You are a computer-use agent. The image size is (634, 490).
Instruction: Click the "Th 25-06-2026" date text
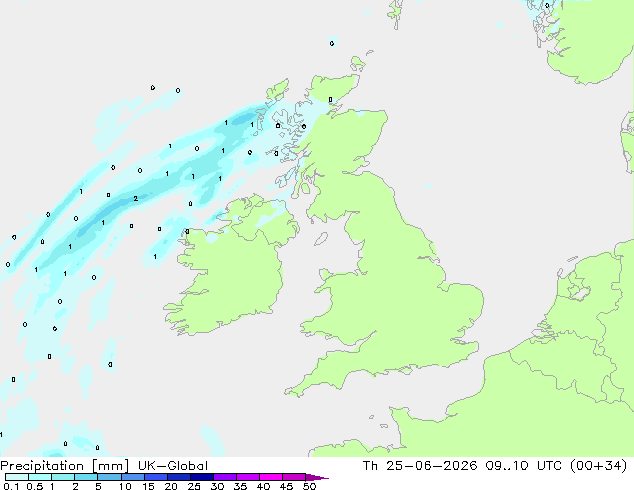click(420, 466)
